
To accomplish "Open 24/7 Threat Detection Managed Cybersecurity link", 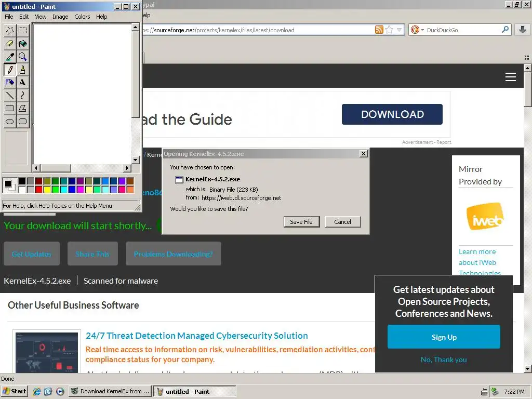I will 197,336.
